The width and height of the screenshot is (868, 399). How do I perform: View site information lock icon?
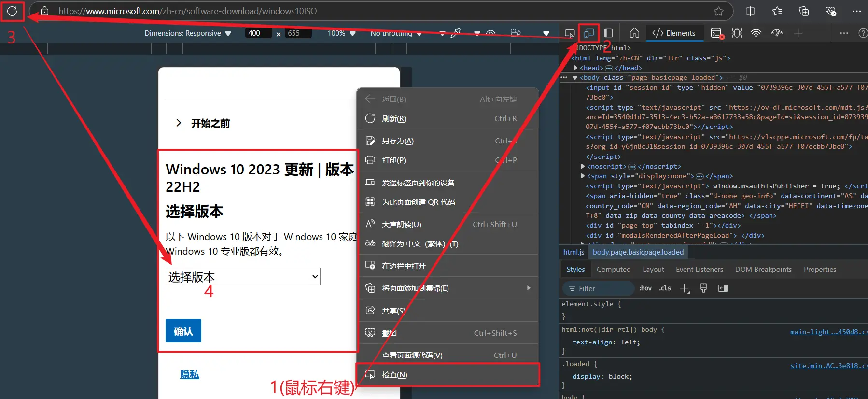(x=44, y=11)
